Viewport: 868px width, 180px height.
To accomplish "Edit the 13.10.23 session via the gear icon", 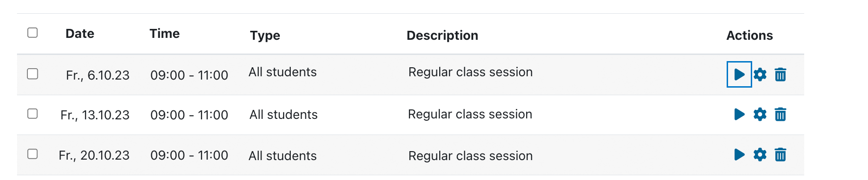I will pos(760,114).
